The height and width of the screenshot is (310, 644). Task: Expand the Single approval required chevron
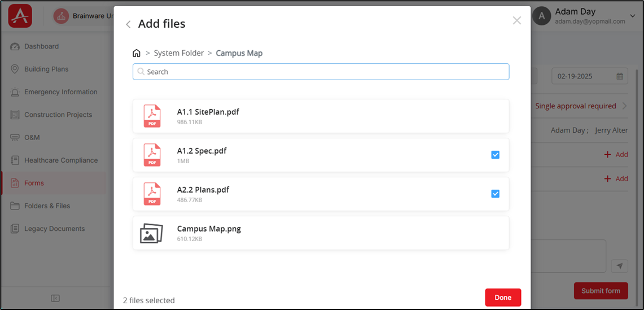[x=624, y=106]
